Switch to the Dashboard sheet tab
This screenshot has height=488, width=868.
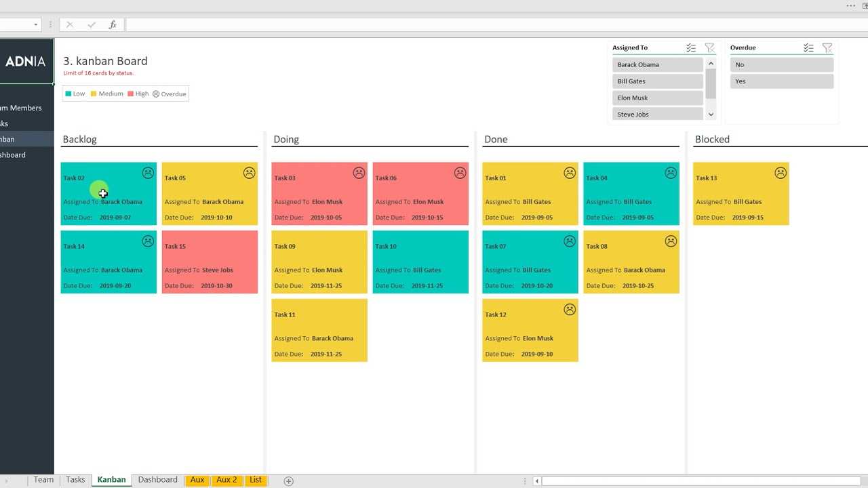click(x=157, y=480)
